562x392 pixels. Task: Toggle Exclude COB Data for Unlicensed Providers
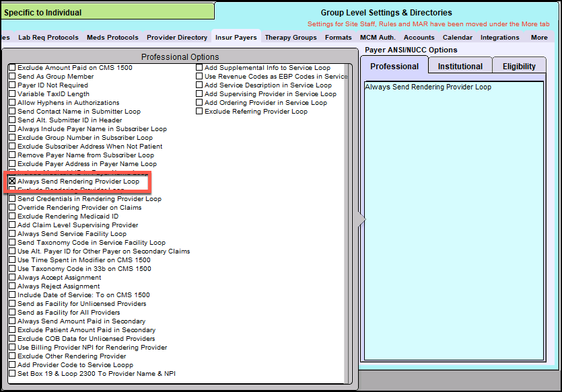click(x=12, y=338)
